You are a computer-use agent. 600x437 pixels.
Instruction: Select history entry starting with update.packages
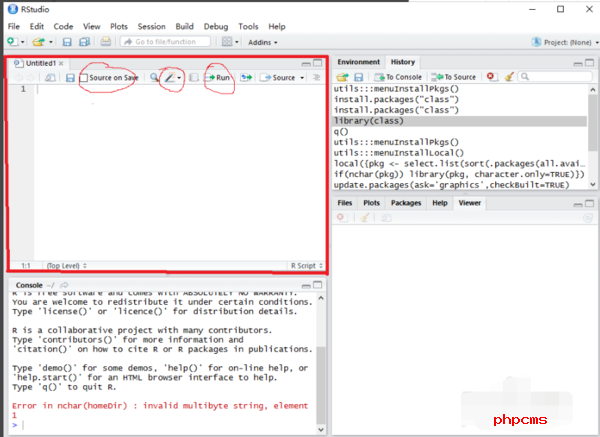tap(459, 185)
